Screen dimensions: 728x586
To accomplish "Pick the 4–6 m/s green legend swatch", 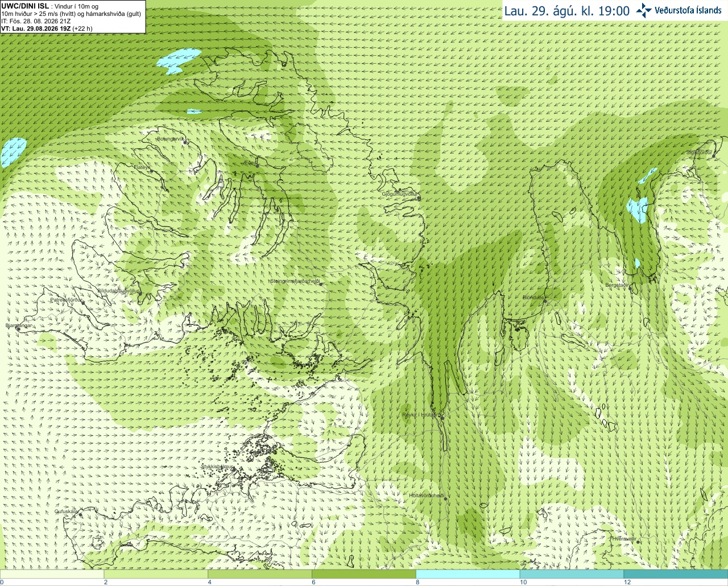I will click(260, 574).
